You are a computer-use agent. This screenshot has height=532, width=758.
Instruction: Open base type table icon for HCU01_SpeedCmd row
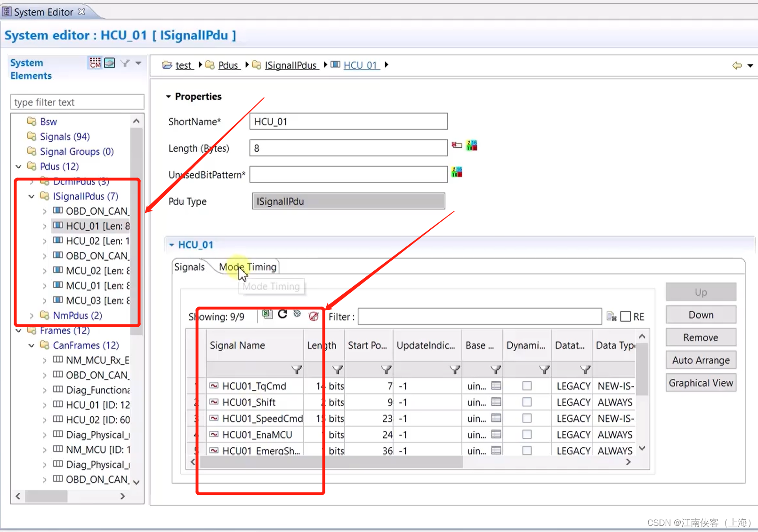[x=496, y=418]
